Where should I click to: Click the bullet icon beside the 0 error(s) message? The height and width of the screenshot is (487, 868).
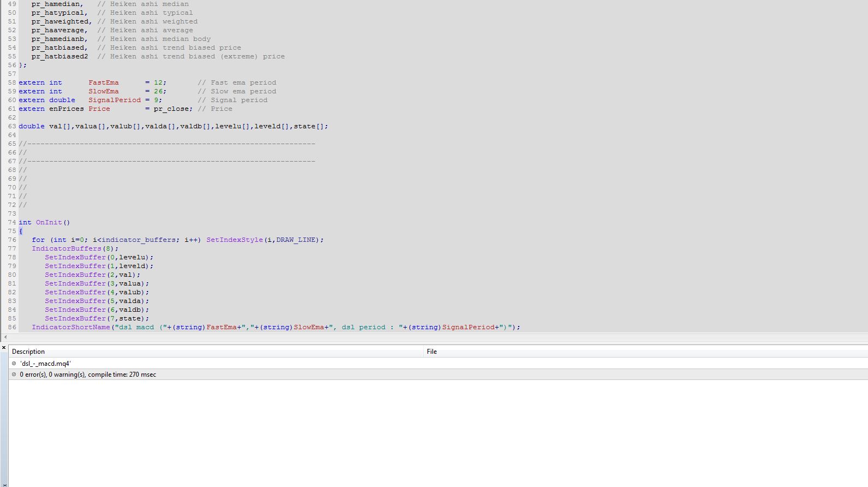coord(14,375)
